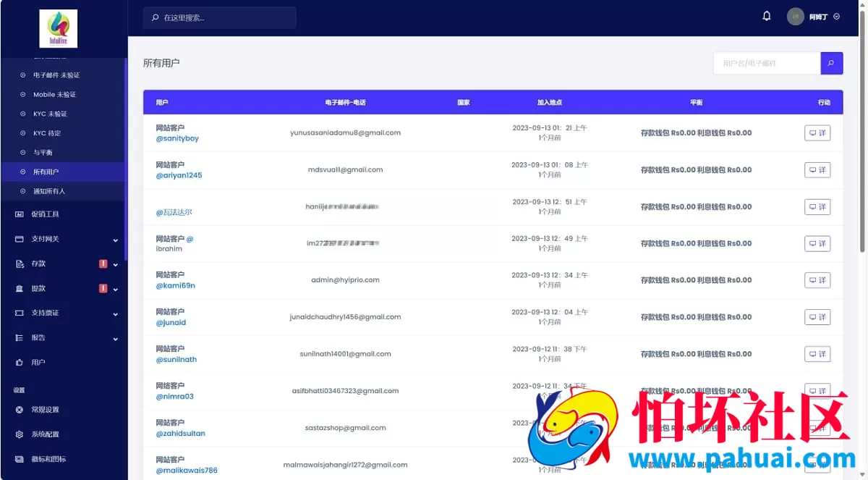Click the 提款 red alert badge
This screenshot has height=480, width=868.
(x=103, y=288)
